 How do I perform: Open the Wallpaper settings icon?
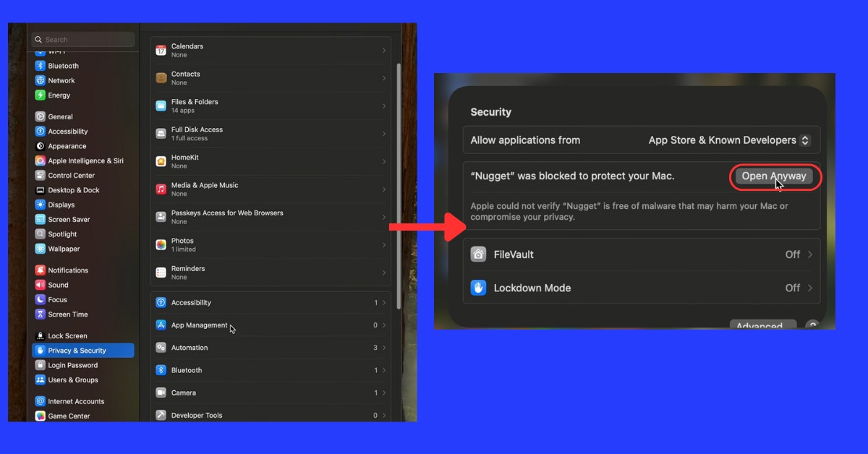[39, 249]
